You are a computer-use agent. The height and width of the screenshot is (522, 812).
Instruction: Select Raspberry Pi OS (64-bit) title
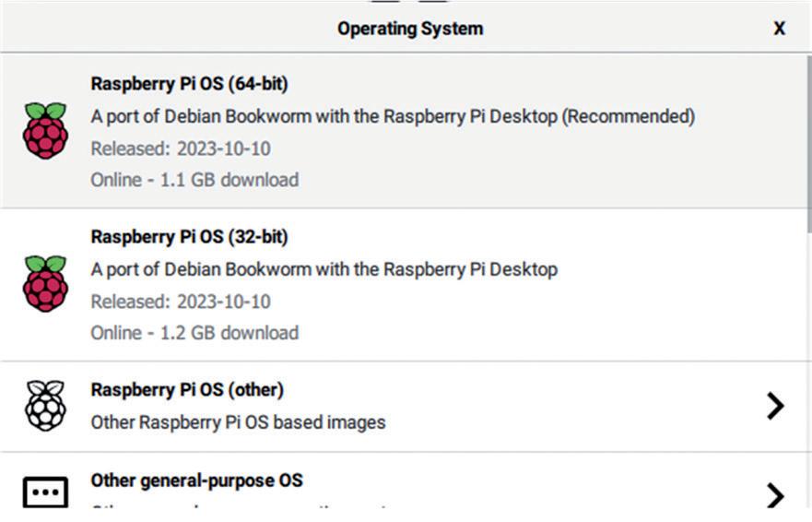click(x=189, y=83)
